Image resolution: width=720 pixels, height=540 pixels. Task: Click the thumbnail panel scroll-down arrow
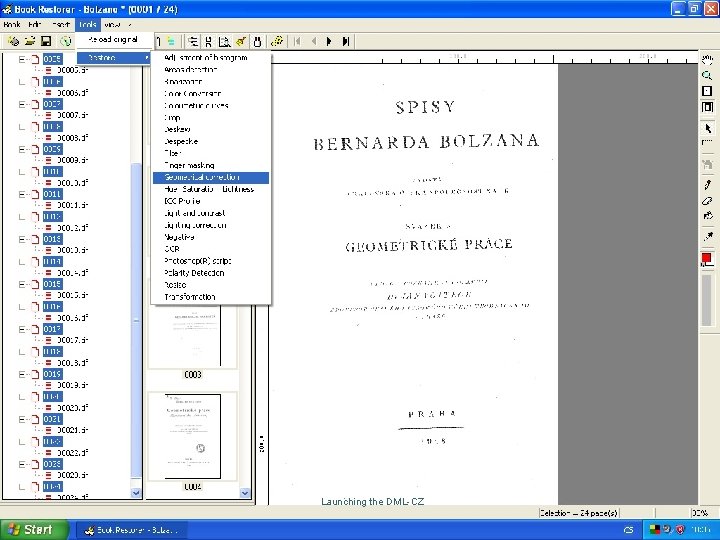[x=245, y=493]
